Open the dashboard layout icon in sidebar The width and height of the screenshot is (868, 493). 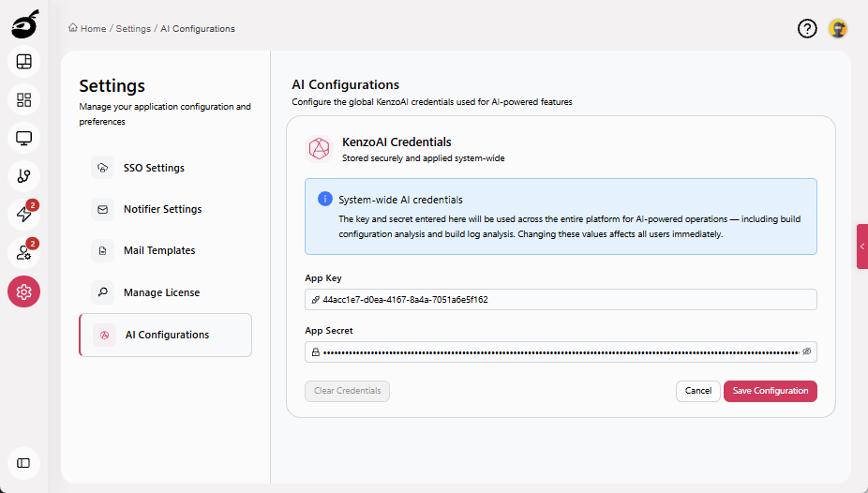click(23, 62)
